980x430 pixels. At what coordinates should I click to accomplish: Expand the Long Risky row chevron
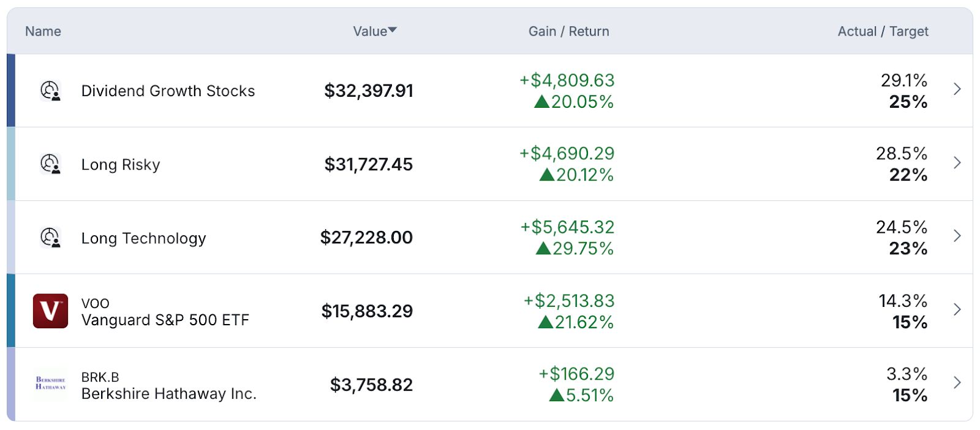click(x=957, y=163)
